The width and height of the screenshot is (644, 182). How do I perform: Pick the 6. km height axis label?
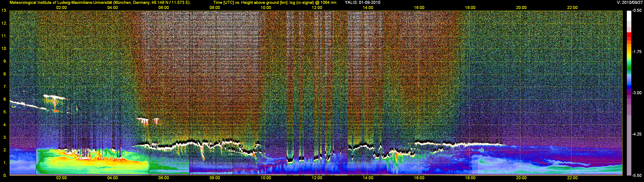coord(5,99)
